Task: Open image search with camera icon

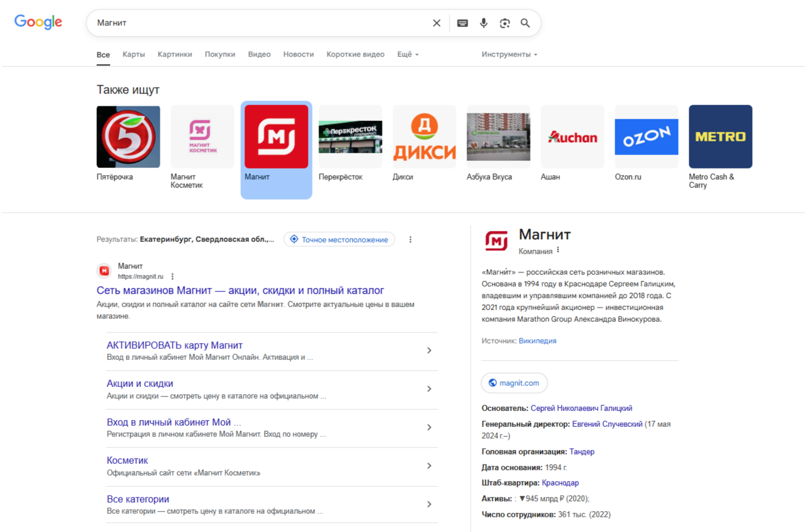Action: (x=505, y=23)
